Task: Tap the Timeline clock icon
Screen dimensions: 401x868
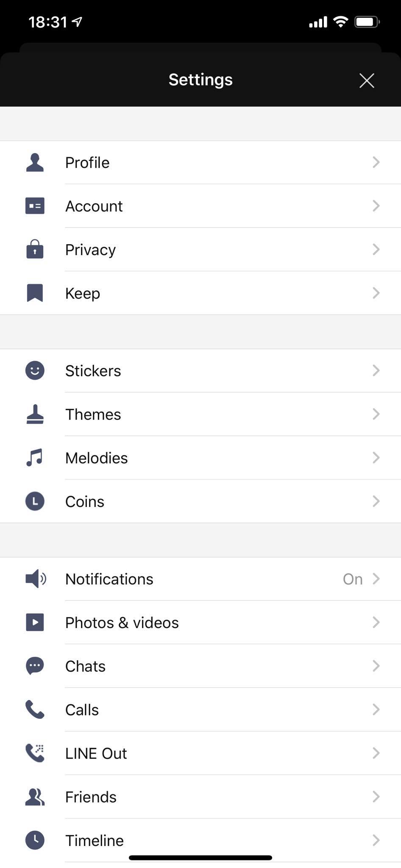Action: click(x=35, y=840)
